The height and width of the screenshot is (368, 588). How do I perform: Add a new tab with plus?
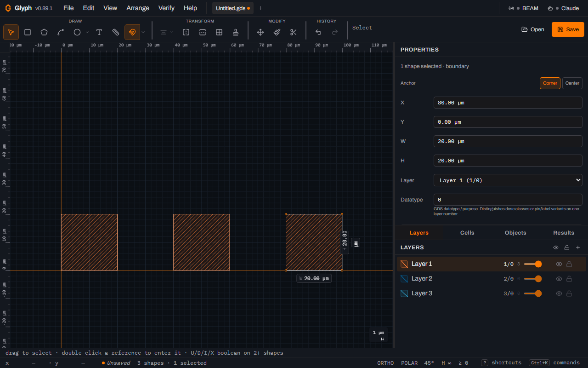point(261,8)
